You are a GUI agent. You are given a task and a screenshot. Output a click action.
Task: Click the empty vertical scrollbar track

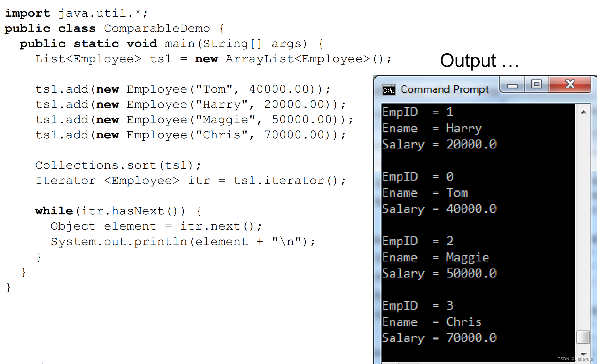[x=583, y=220]
